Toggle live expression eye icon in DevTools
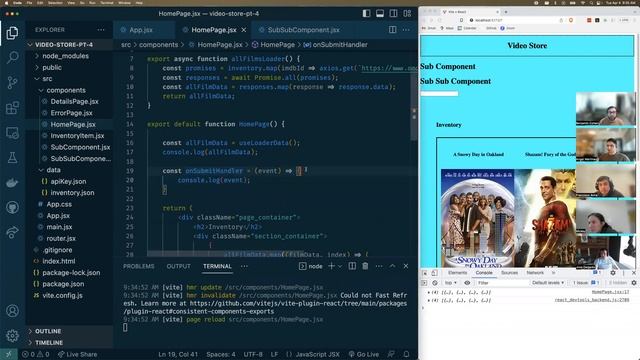640x360 pixels. (x=467, y=282)
